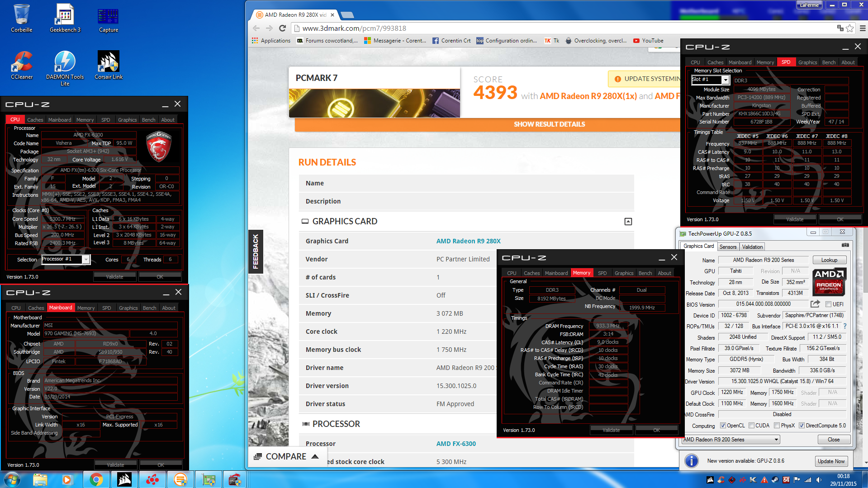Click the Bus Interface question mark in GPU-Z
This screenshot has width=868, height=488.
click(845, 326)
